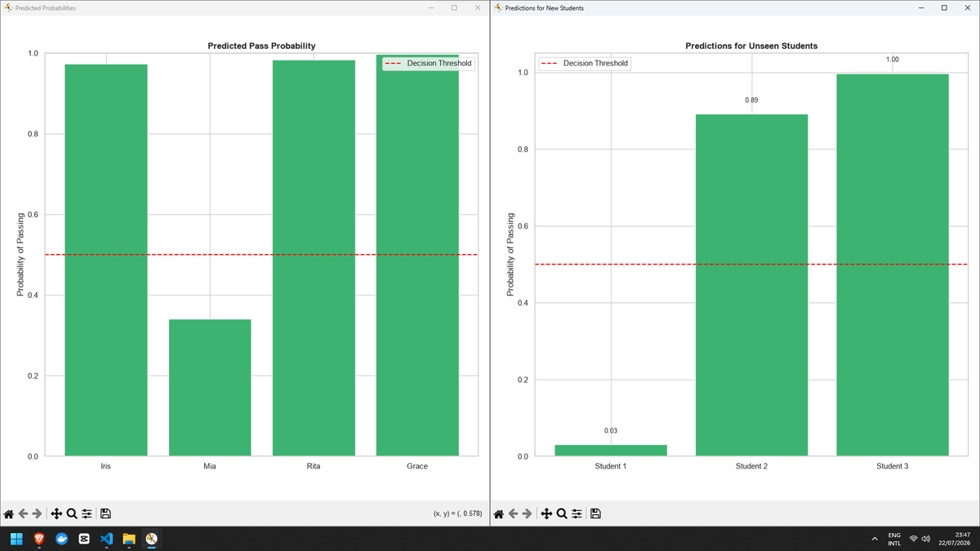Click the Iris bar in the left chart
980x551 pixels.
(x=106, y=260)
